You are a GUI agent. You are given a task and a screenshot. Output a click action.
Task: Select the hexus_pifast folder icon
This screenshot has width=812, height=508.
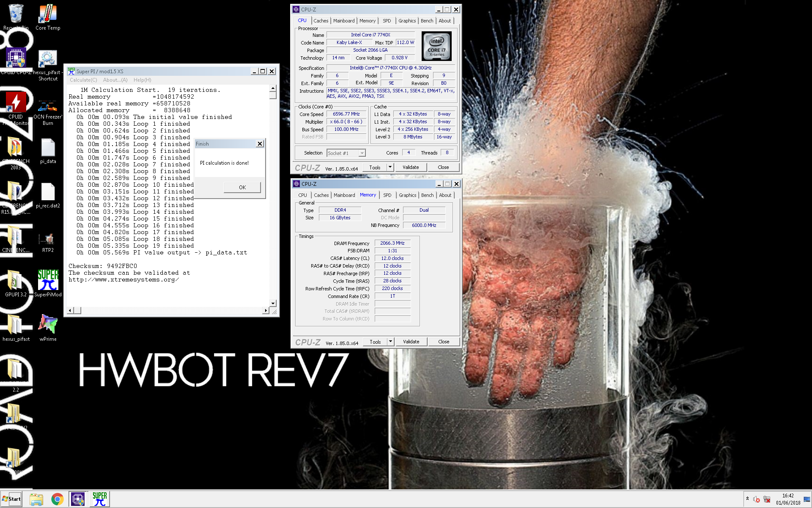click(16, 327)
